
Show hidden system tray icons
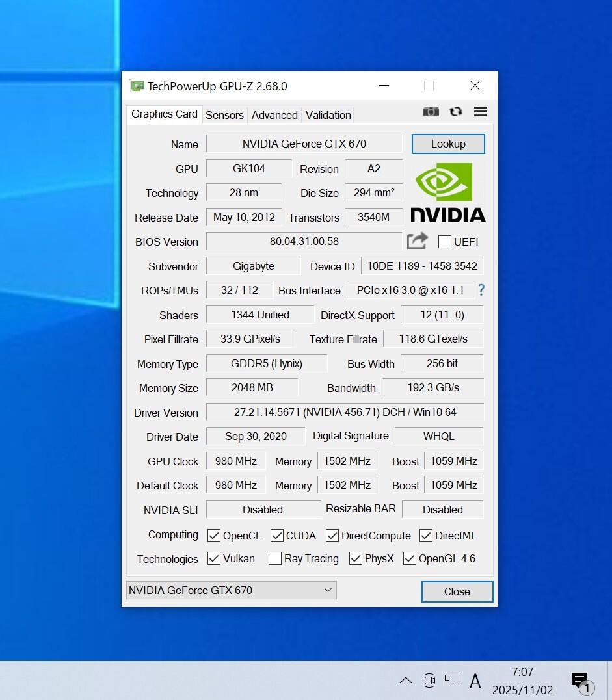pyautogui.click(x=405, y=681)
